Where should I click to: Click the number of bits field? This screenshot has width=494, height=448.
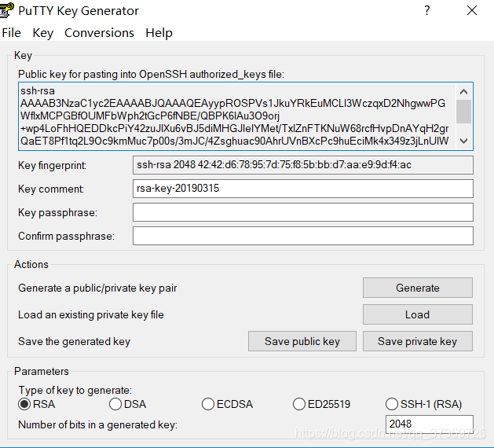[429, 424]
